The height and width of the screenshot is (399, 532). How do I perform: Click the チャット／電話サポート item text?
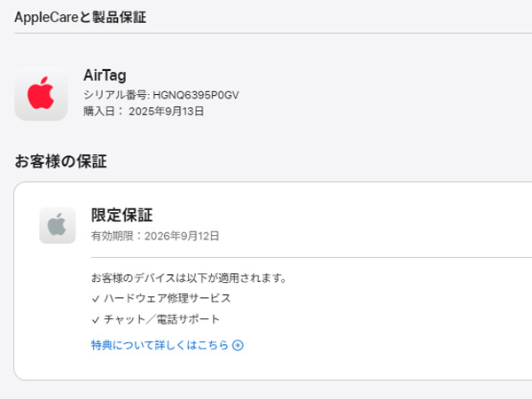[161, 319]
